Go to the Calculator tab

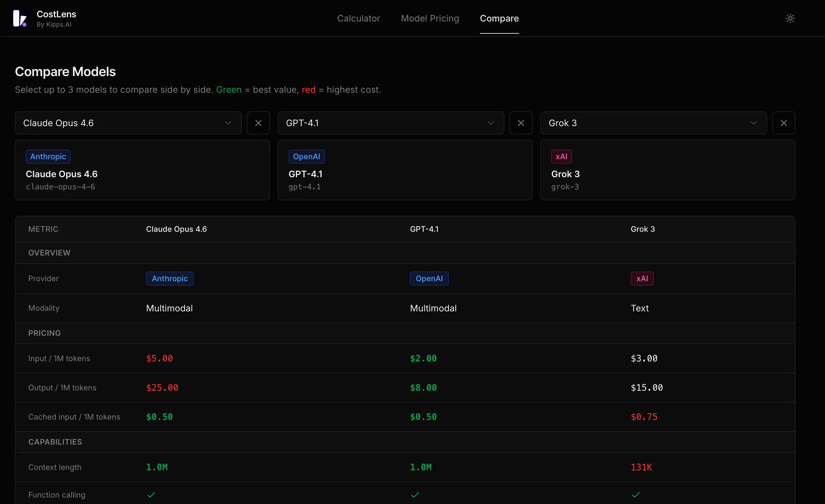tap(358, 18)
